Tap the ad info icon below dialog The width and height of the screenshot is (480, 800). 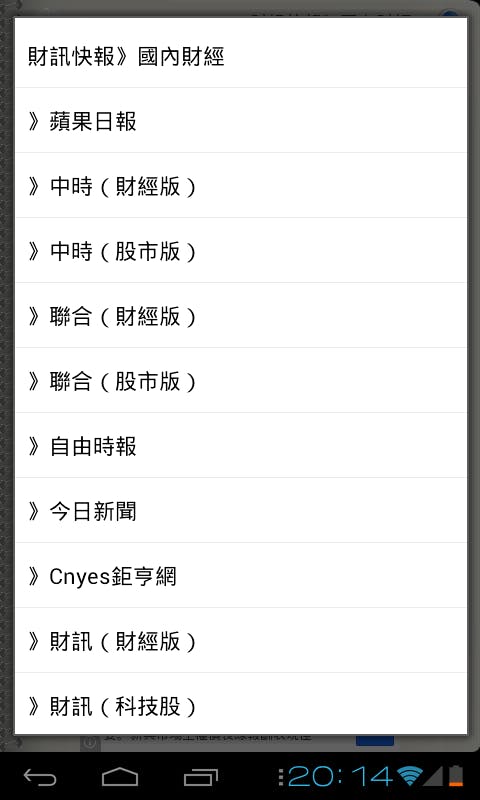(90, 742)
